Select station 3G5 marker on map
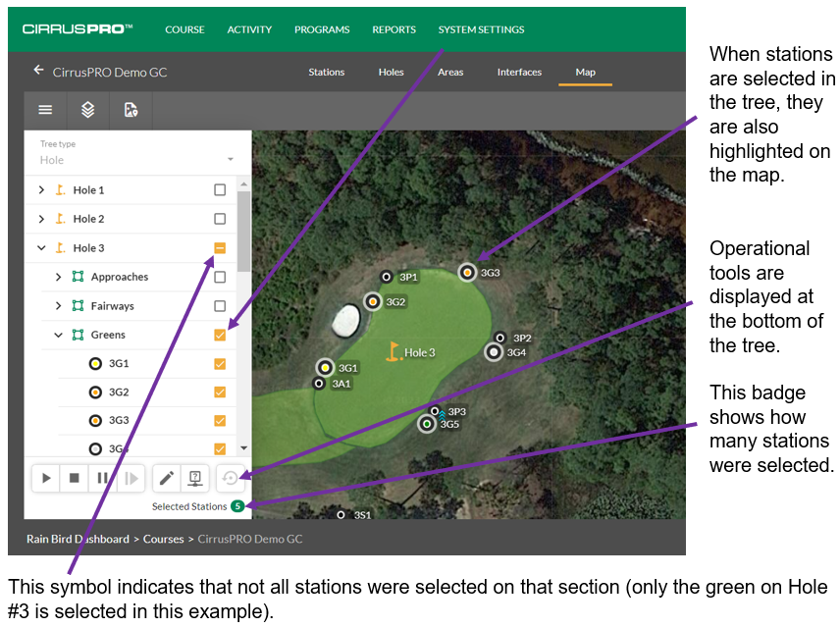840x628 pixels. pyautogui.click(x=427, y=424)
